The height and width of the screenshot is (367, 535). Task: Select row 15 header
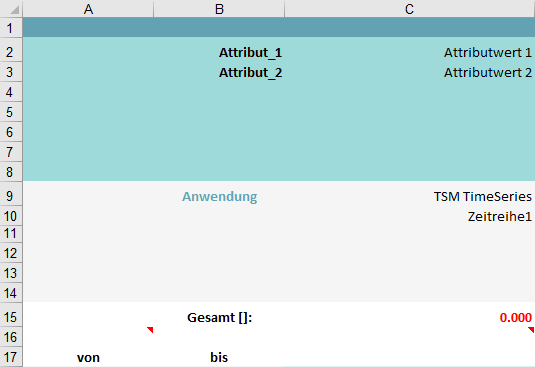(x=11, y=317)
